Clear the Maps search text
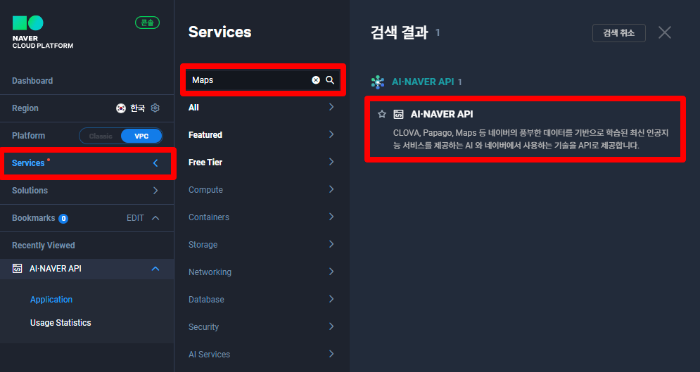 click(x=316, y=80)
